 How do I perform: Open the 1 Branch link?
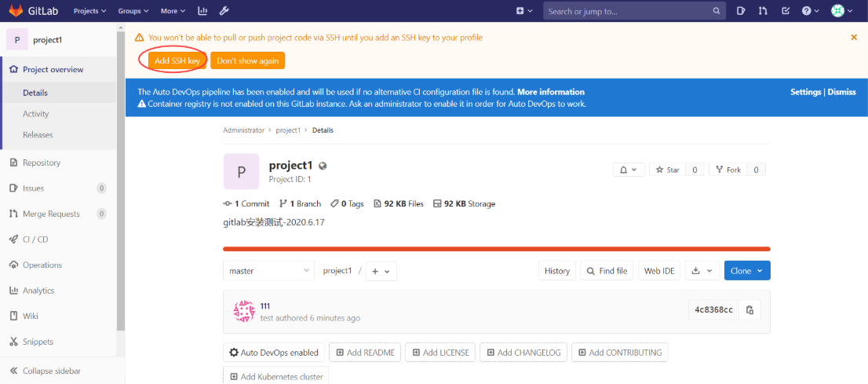pyautogui.click(x=300, y=204)
